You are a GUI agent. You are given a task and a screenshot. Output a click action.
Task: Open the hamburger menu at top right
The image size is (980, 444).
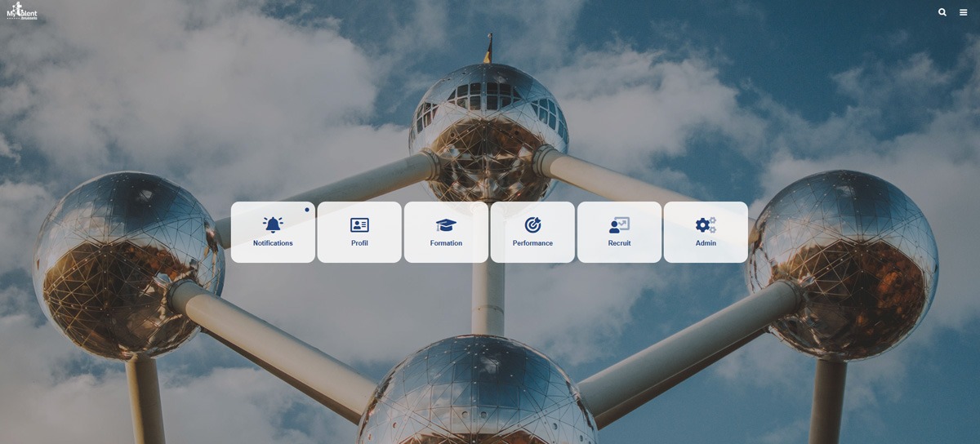click(964, 12)
